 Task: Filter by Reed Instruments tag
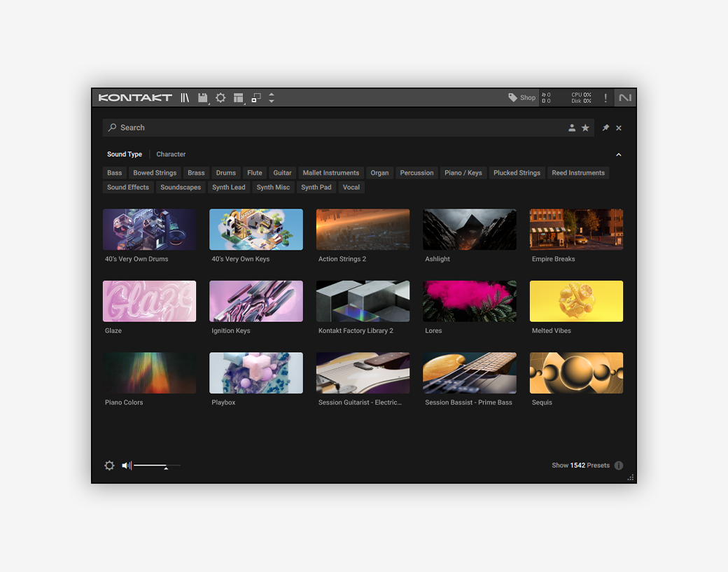(578, 173)
